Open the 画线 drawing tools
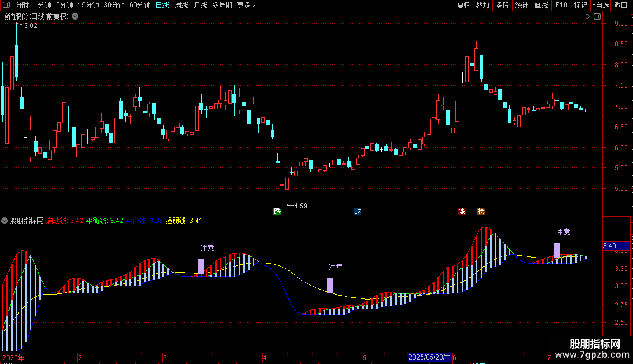This screenshot has height=364, width=633. [541, 5]
